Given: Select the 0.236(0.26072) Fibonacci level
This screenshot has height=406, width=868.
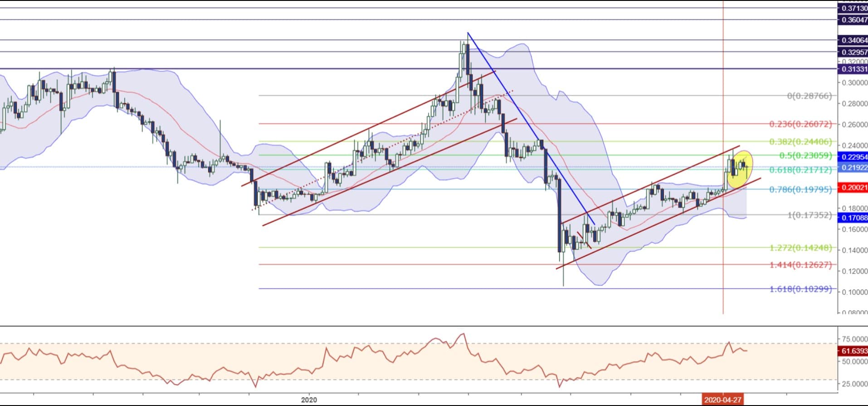Looking at the screenshot, I should coord(800,124).
